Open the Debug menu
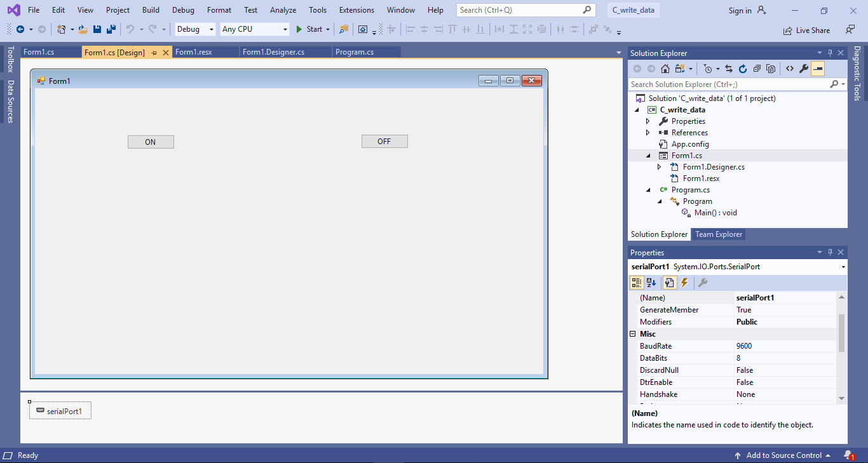Viewport: 868px width, 463px height. (183, 10)
